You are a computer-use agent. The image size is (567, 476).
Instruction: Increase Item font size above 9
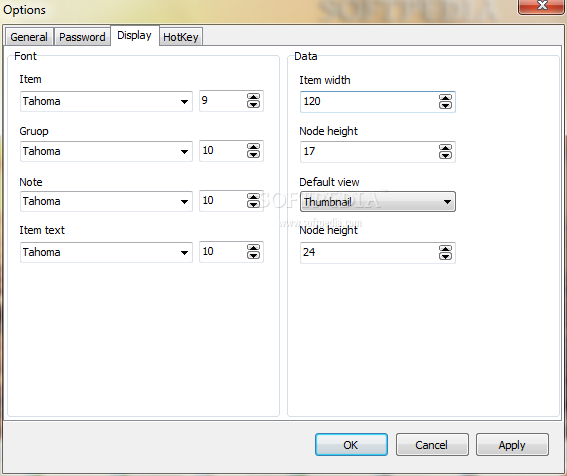pyautogui.click(x=253, y=97)
